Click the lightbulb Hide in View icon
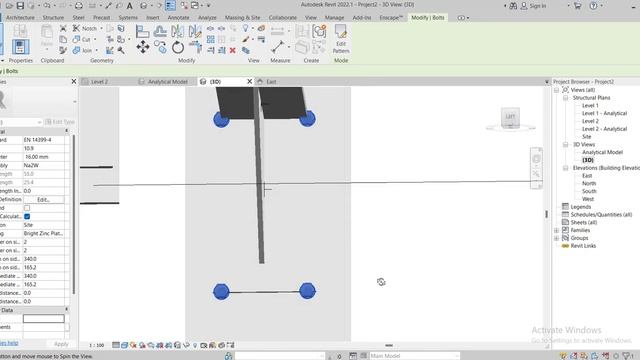 [245, 28]
